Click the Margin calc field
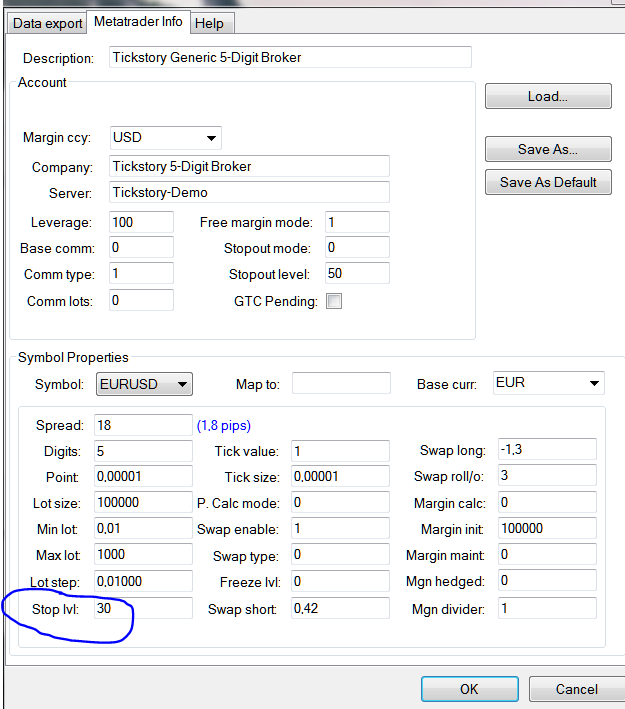 tap(547, 503)
